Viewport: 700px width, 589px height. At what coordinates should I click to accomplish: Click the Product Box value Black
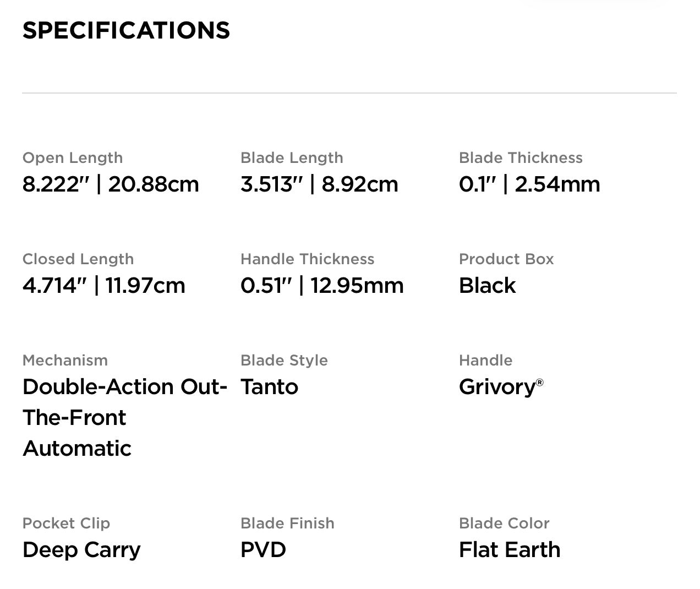[x=487, y=286]
